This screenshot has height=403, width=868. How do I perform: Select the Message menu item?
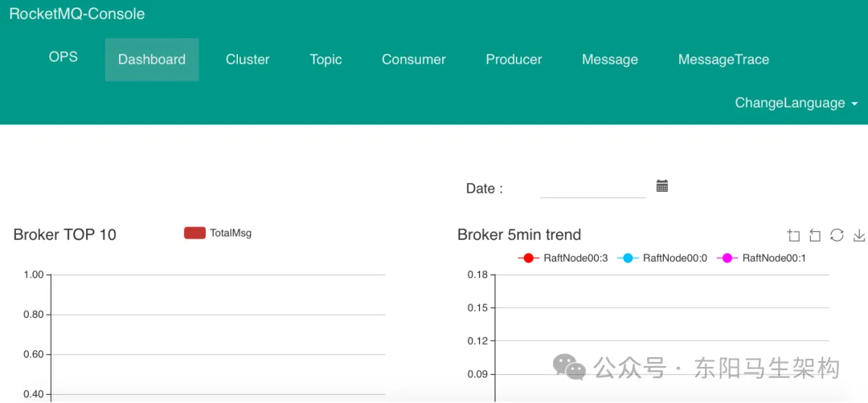click(x=609, y=59)
